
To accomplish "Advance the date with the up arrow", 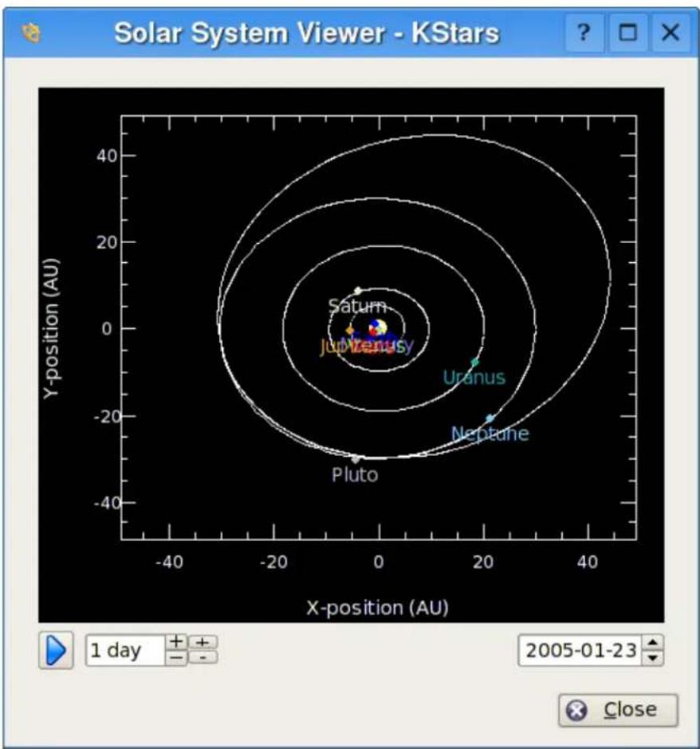I will [x=653, y=642].
